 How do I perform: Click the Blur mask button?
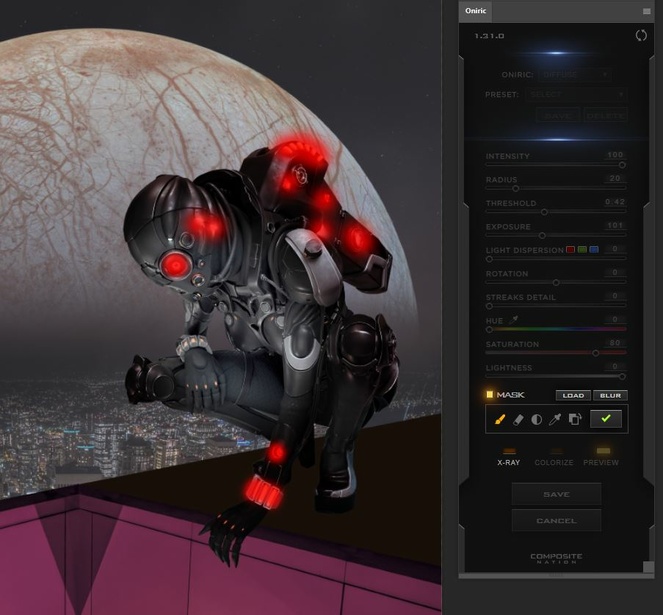[609, 395]
